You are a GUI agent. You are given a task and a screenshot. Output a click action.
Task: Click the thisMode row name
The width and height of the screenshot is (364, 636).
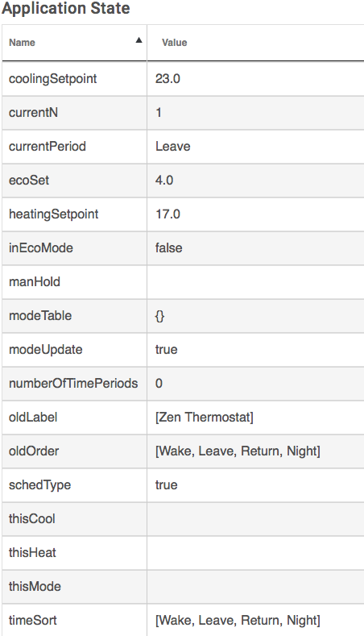click(x=35, y=587)
